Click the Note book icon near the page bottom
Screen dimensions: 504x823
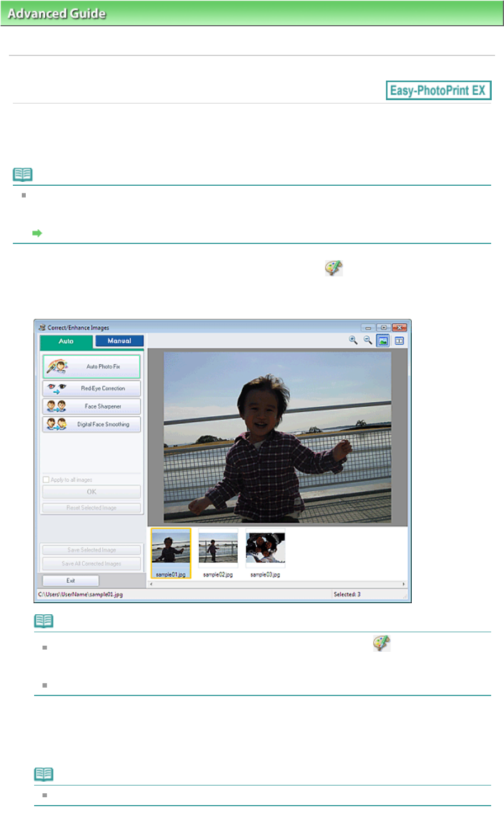(x=44, y=774)
